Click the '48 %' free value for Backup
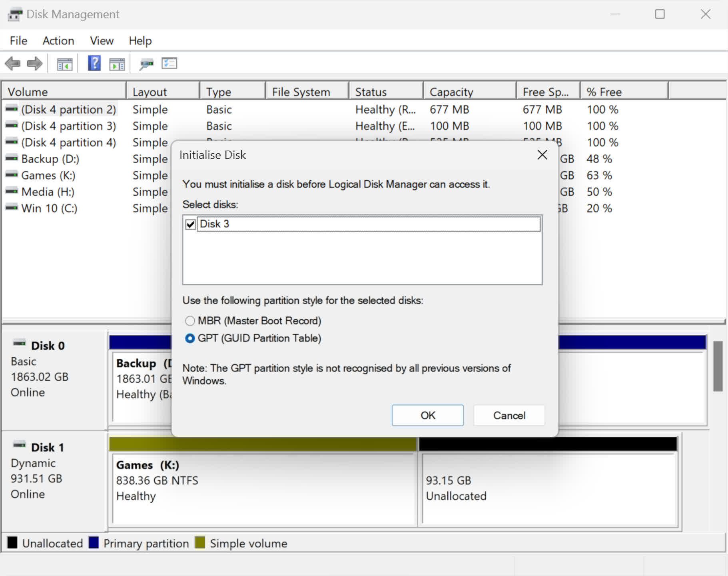The width and height of the screenshot is (728, 576). (599, 159)
